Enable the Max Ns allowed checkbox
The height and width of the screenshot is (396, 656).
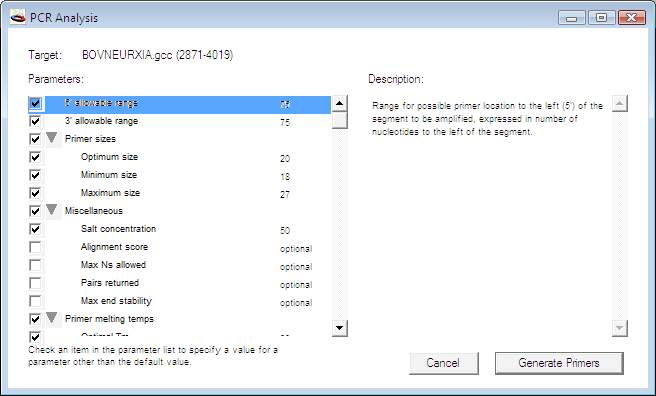tap(36, 265)
